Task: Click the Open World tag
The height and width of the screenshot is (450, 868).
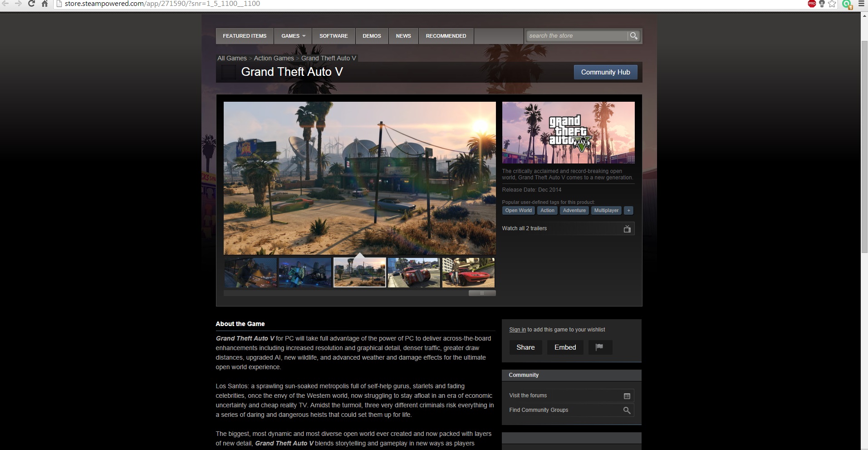Action: pos(518,211)
